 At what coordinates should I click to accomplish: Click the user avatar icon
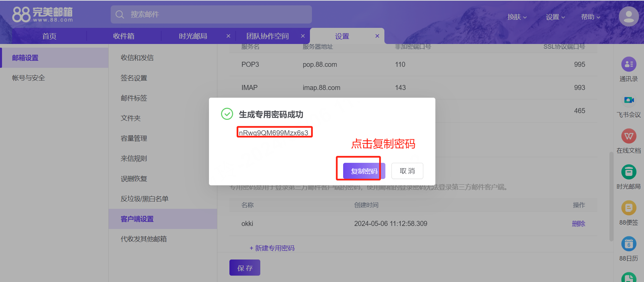(x=629, y=16)
